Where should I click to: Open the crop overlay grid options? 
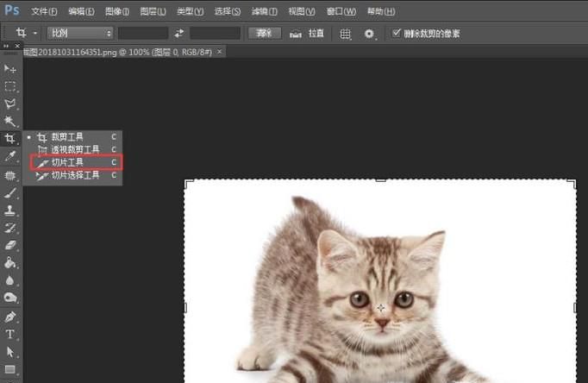point(345,33)
